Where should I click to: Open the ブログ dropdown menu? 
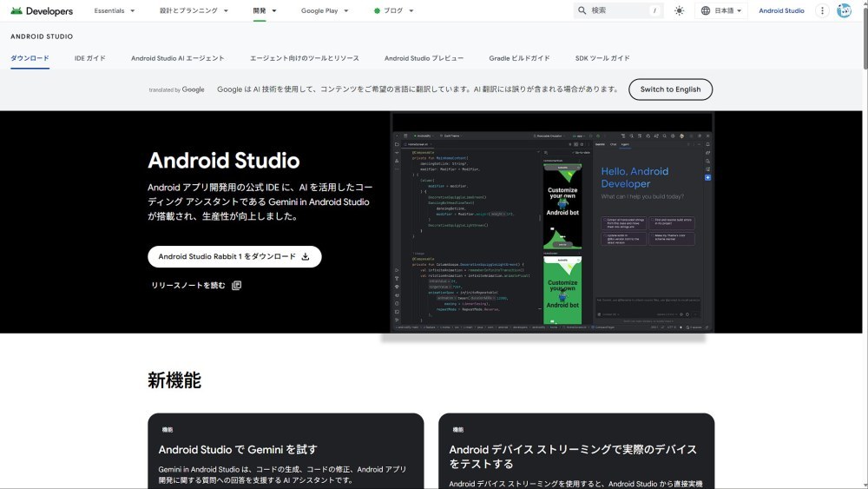click(x=393, y=10)
